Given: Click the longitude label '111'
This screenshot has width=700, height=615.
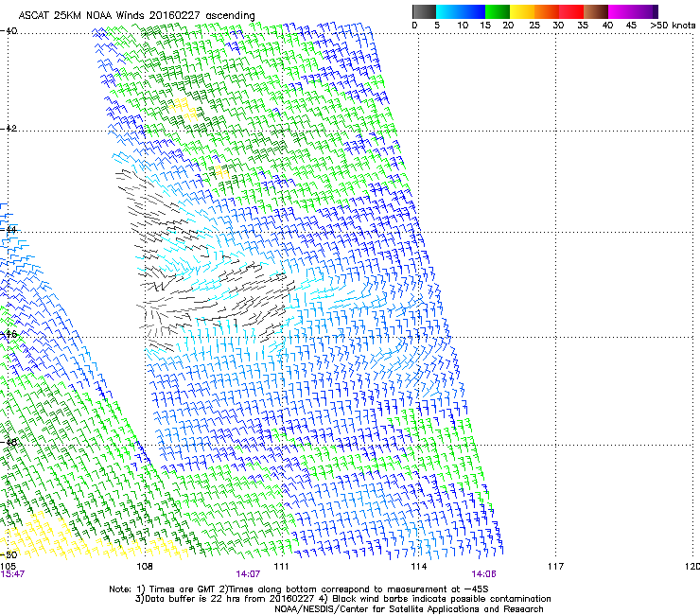Looking at the screenshot, I should point(281,567).
